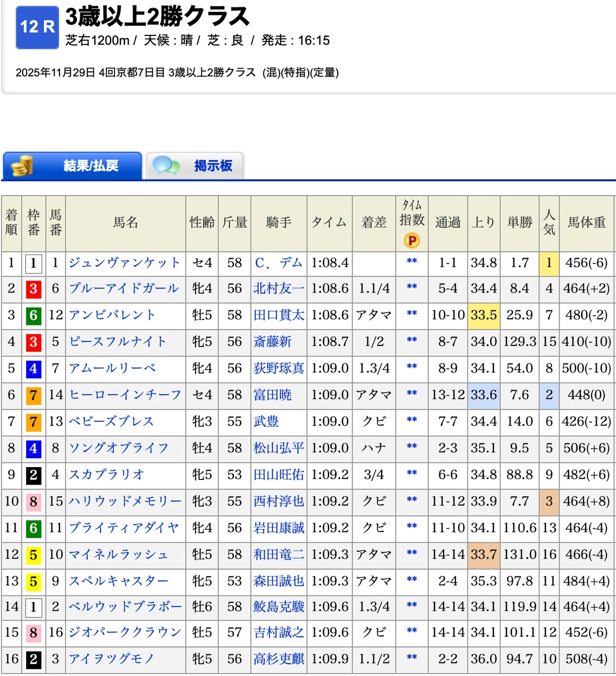Click the highlighted 33.7 上り cell
Image resolution: width=616 pixels, height=676 pixels.
pos(484,555)
